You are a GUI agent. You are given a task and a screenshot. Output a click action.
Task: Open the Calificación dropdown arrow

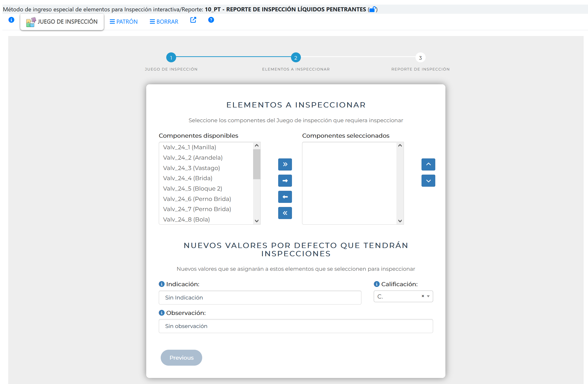click(428, 296)
